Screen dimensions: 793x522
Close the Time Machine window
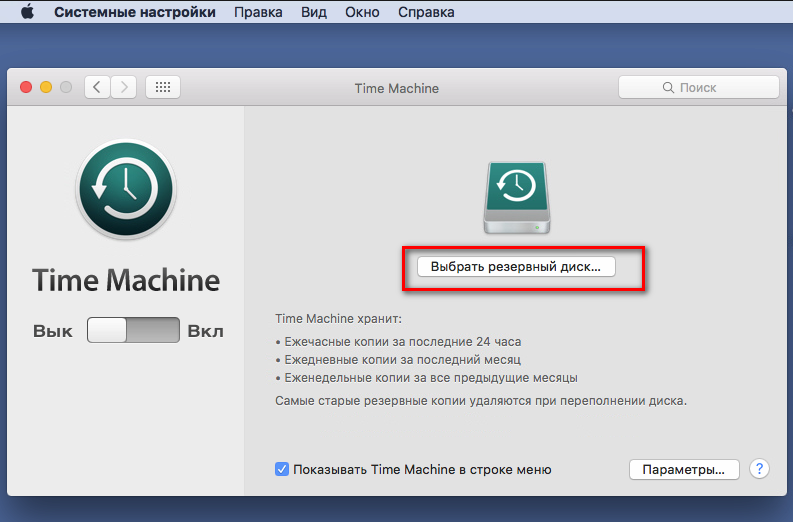(x=25, y=88)
